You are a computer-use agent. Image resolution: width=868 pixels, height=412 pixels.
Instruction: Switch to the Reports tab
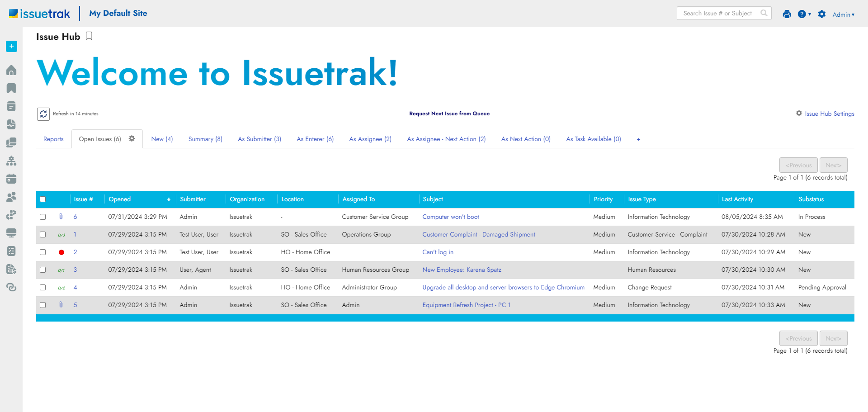click(x=53, y=139)
